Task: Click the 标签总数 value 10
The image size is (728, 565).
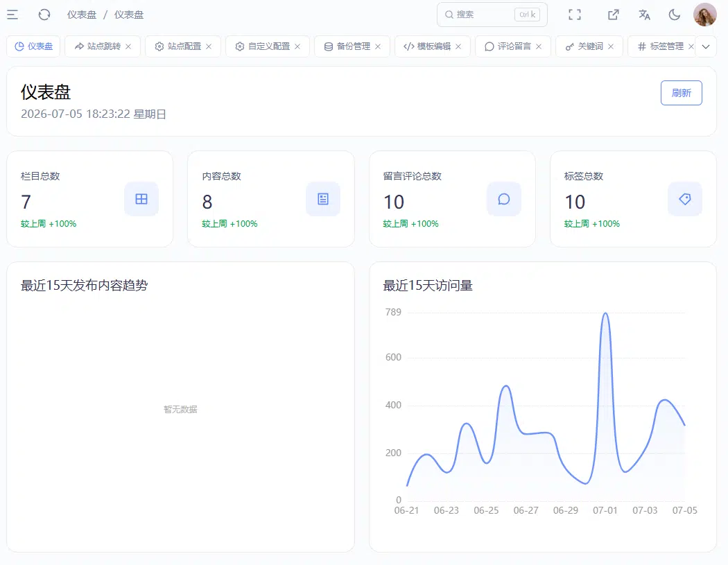Action: (x=575, y=202)
